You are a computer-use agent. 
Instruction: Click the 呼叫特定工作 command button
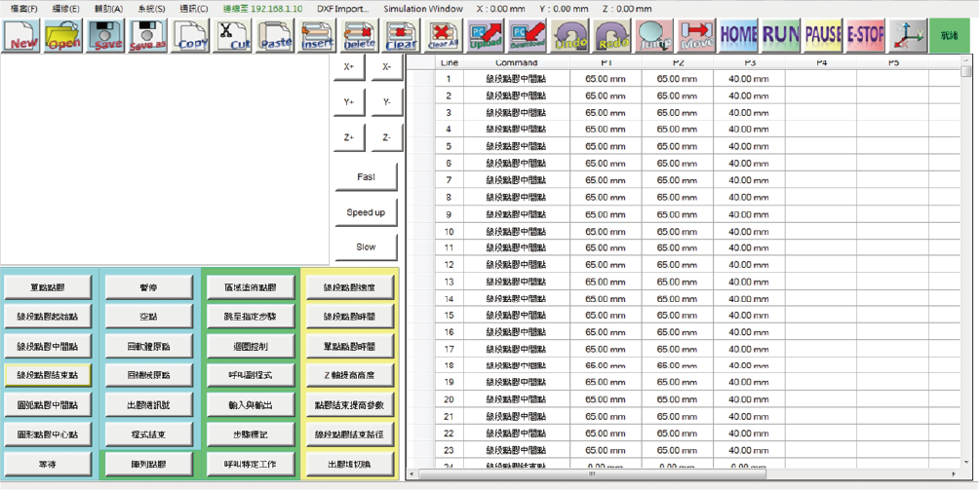[x=251, y=465]
